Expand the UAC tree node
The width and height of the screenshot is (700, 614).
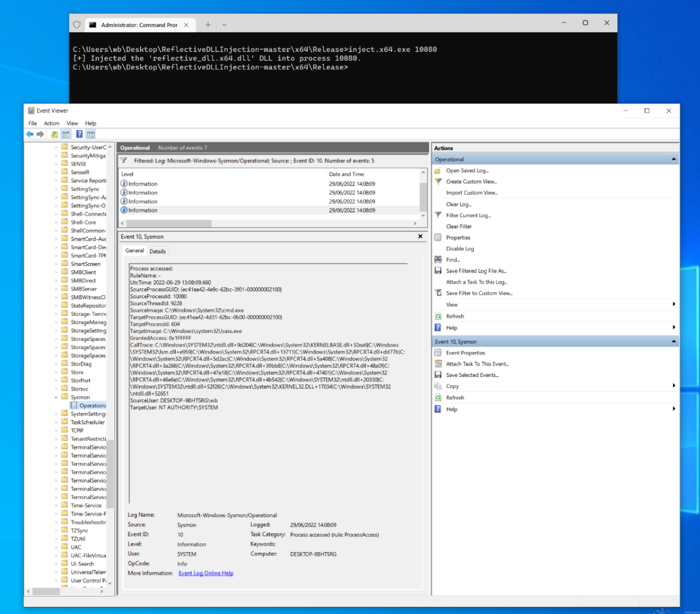point(57,547)
